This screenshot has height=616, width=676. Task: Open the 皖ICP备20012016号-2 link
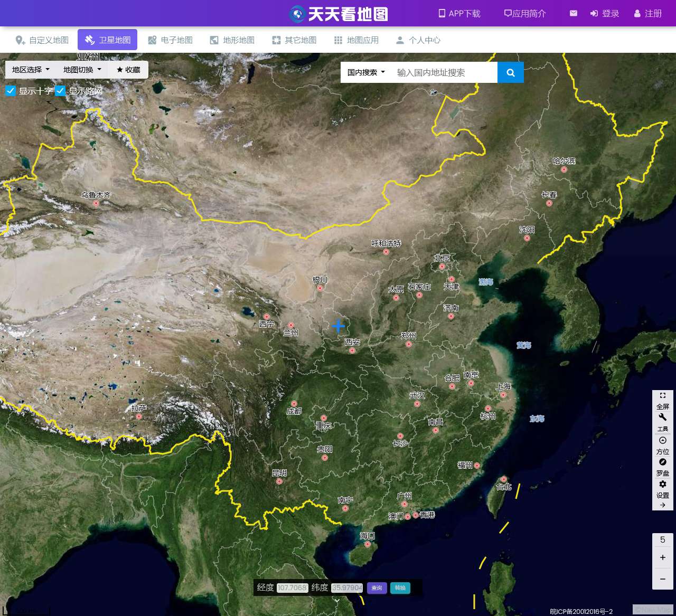tap(581, 611)
